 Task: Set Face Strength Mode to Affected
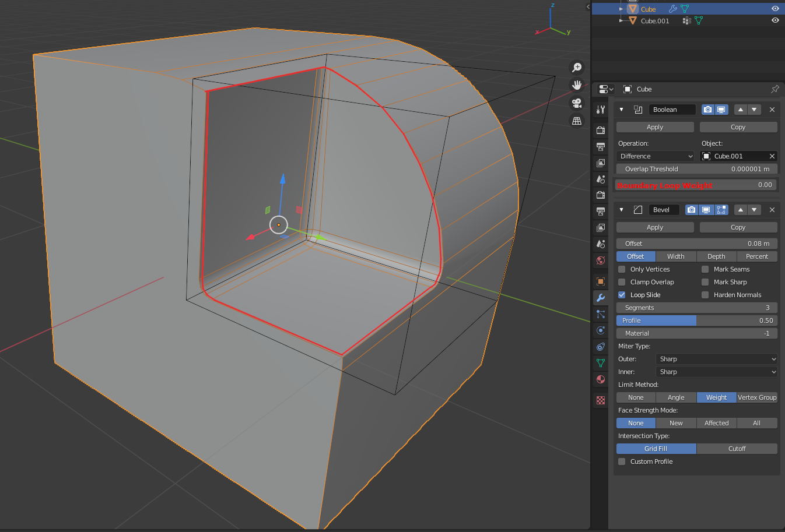[x=717, y=423]
